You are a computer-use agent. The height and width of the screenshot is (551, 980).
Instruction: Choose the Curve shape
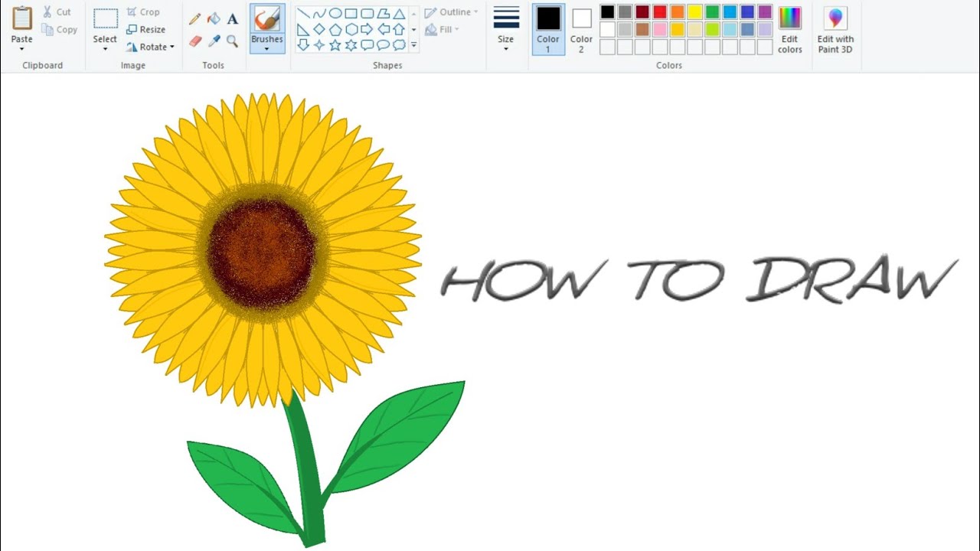(319, 14)
